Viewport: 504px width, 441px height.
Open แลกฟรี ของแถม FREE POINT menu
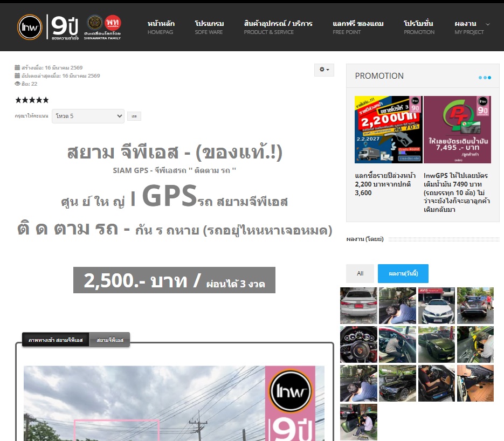click(358, 27)
